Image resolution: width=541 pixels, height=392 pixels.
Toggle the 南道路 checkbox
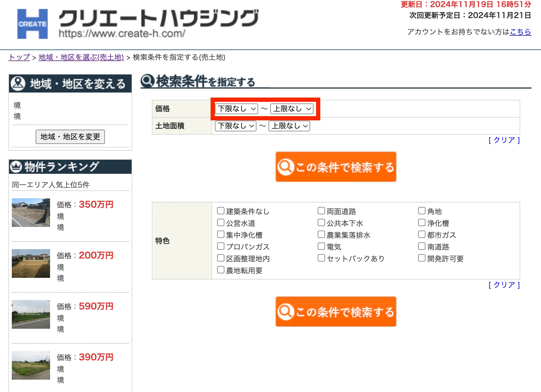tap(422, 246)
